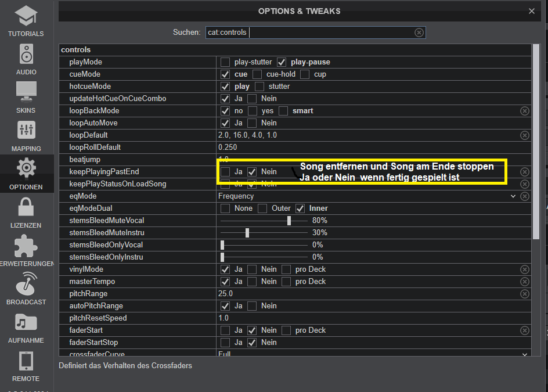Expand the eqMode Frequency dropdown
Viewport: 548px width, 392px height.
(x=513, y=196)
